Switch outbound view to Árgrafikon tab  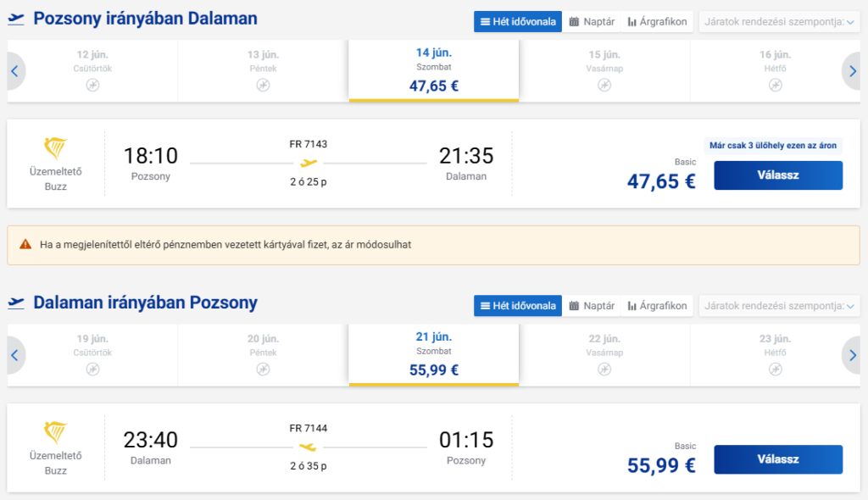pos(657,21)
